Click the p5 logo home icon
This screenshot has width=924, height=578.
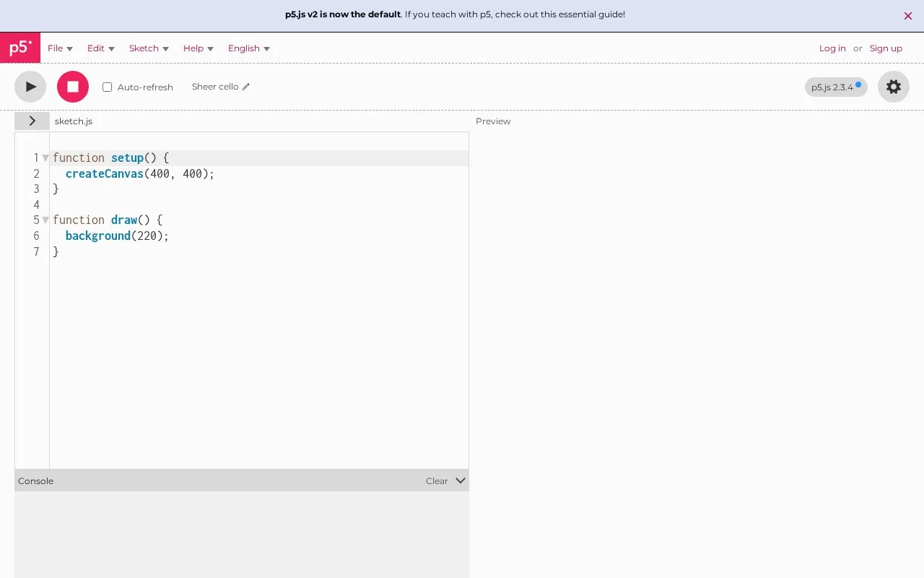pyautogui.click(x=20, y=48)
